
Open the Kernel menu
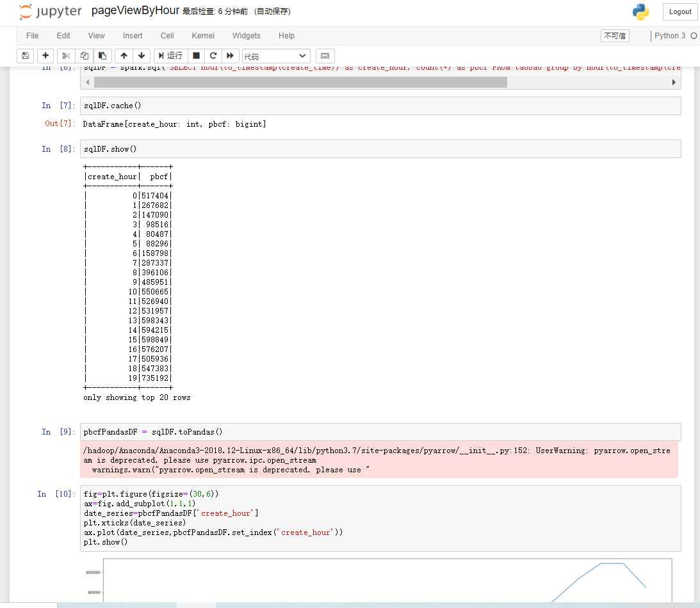(203, 36)
